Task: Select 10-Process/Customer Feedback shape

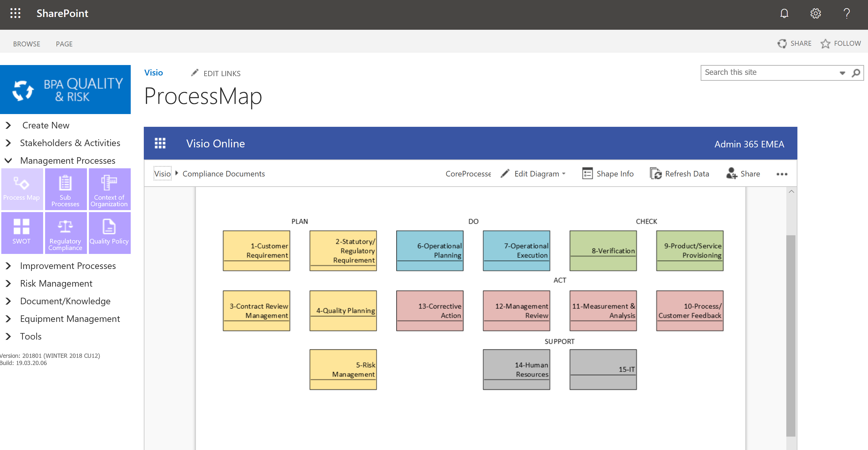Action: point(690,310)
